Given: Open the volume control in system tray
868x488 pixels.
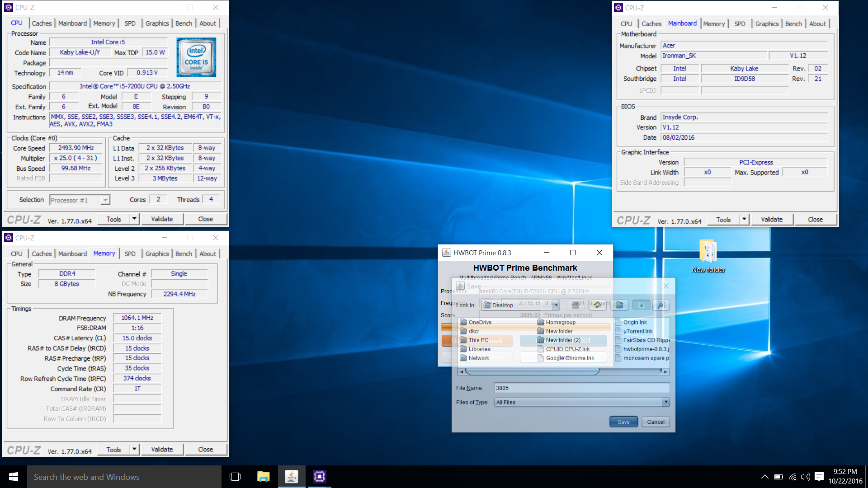Looking at the screenshot, I should pos(805,477).
